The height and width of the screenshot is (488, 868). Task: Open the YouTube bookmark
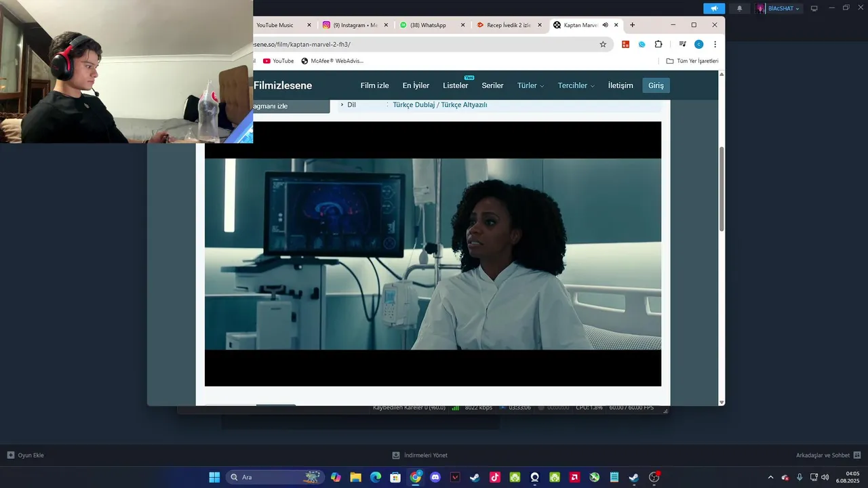tap(278, 61)
